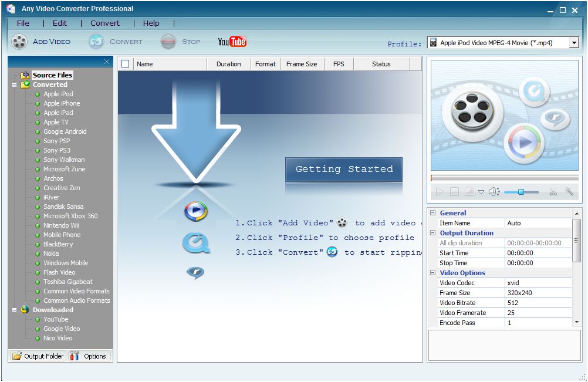
Task: Click the Item Name value Auto
Action: click(538, 222)
